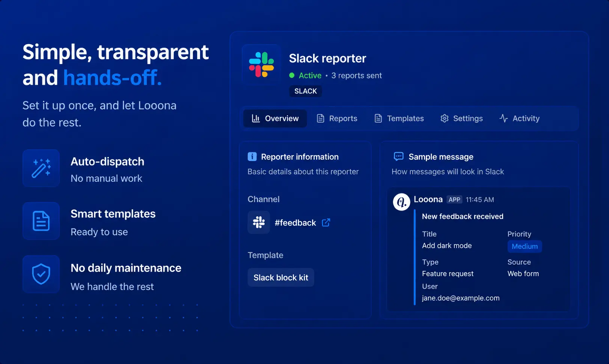Click the "No daily maintenance" feature heading

[x=126, y=268]
